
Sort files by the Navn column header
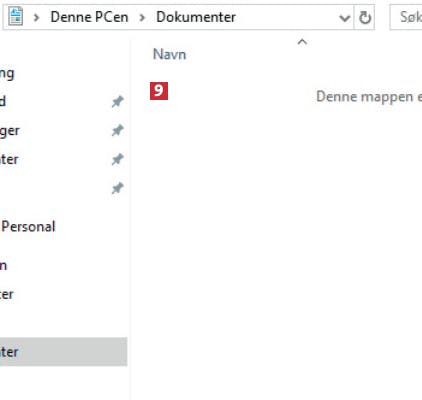(169, 54)
